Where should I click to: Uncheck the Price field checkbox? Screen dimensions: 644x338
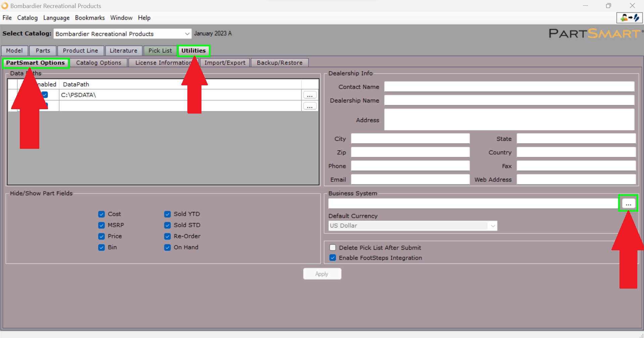101,236
